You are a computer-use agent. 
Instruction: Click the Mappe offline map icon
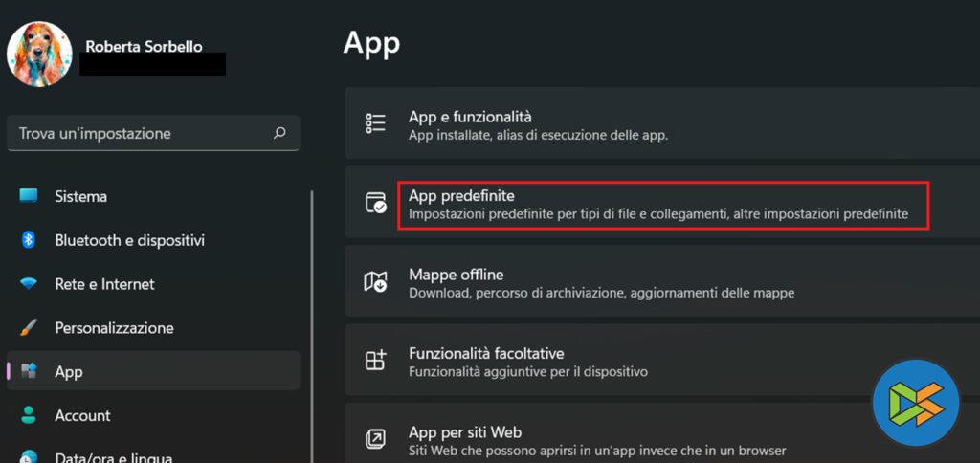pyautogui.click(x=375, y=281)
